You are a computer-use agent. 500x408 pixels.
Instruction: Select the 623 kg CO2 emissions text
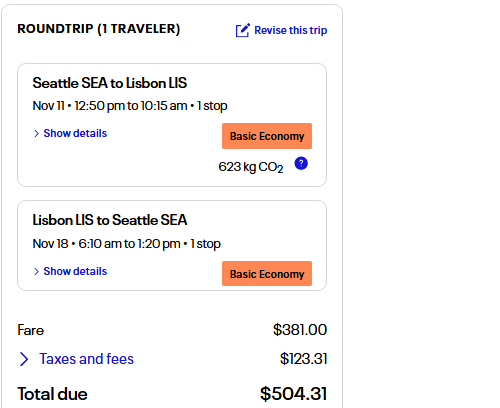251,167
